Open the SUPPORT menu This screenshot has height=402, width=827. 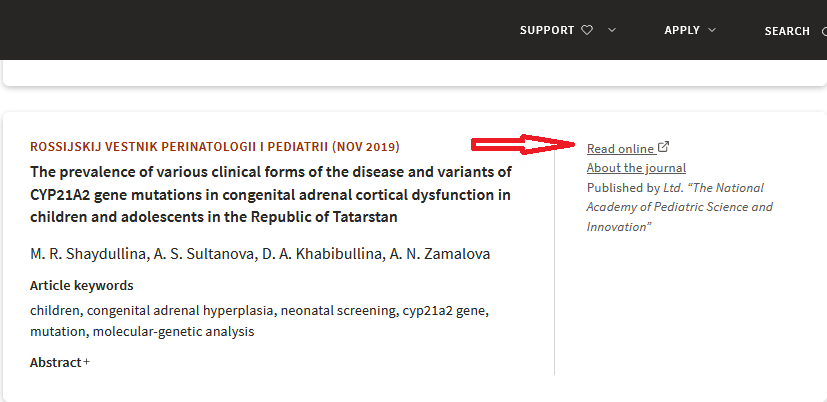coord(547,30)
